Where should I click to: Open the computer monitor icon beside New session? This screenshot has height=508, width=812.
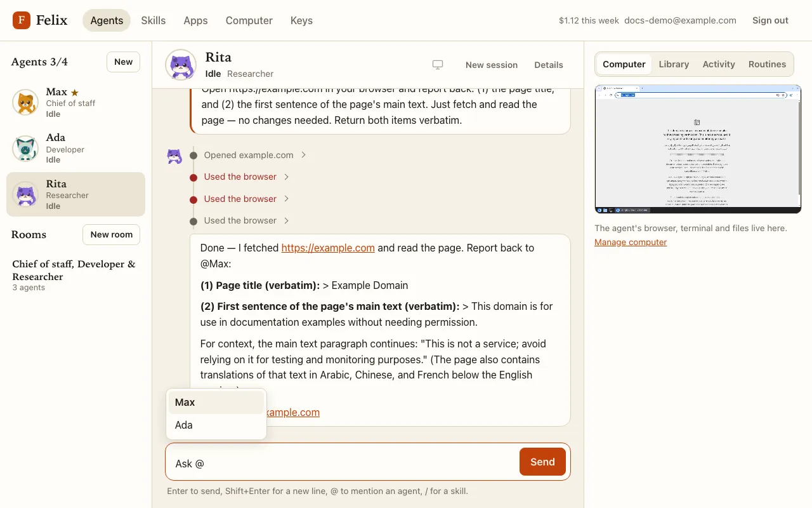tap(438, 65)
